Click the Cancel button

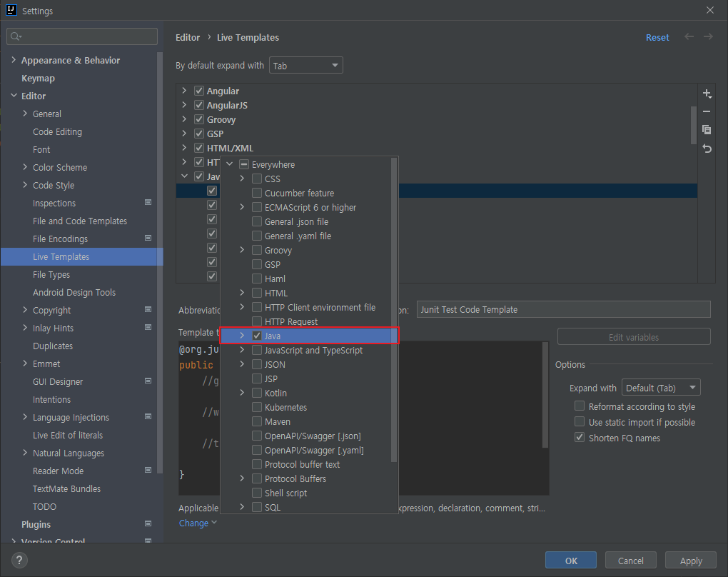click(x=630, y=561)
